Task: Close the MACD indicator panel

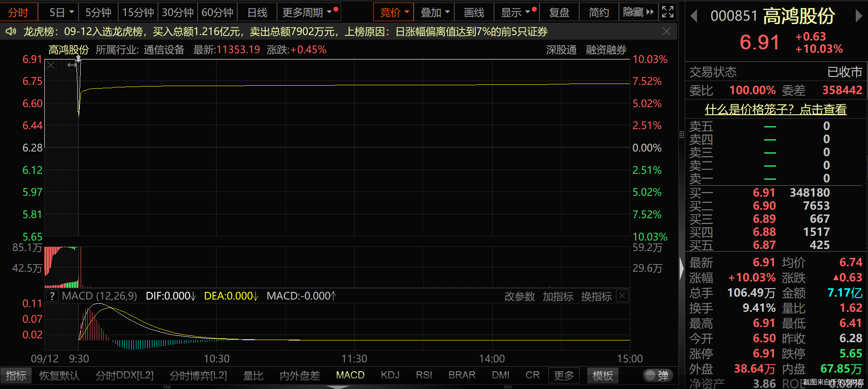Action: (622, 296)
